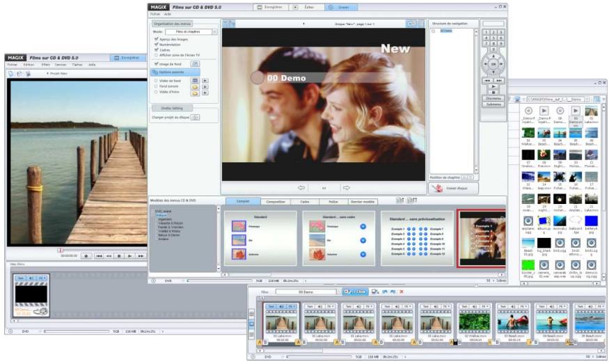Click the menu preview toggle icon at top-right of preview
609x364 pixels.
click(x=411, y=24)
